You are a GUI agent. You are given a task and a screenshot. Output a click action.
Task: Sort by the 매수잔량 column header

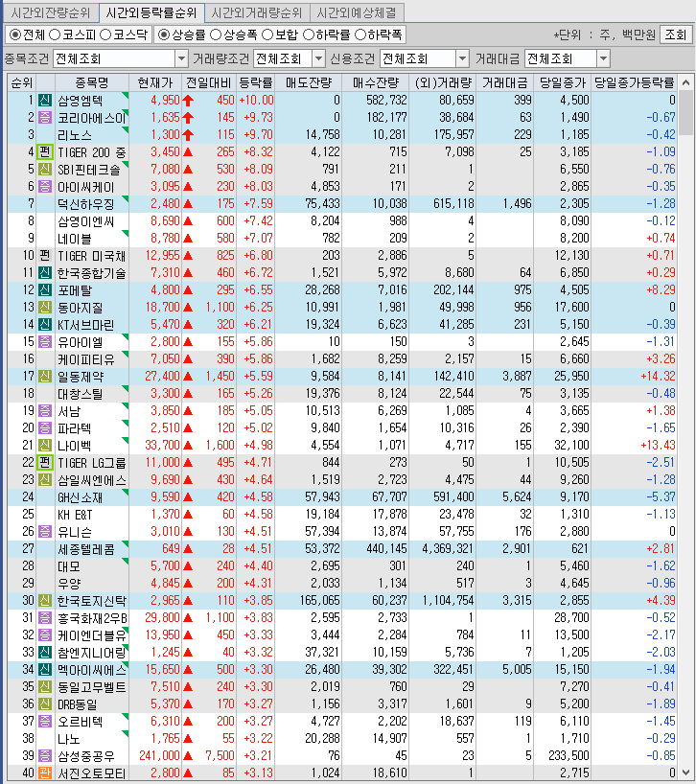[x=376, y=82]
